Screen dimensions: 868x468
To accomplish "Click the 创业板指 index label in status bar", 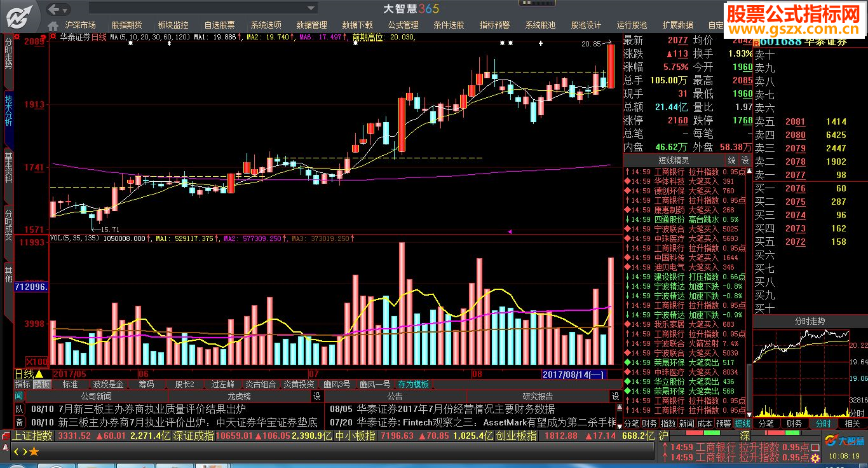I will (516, 436).
